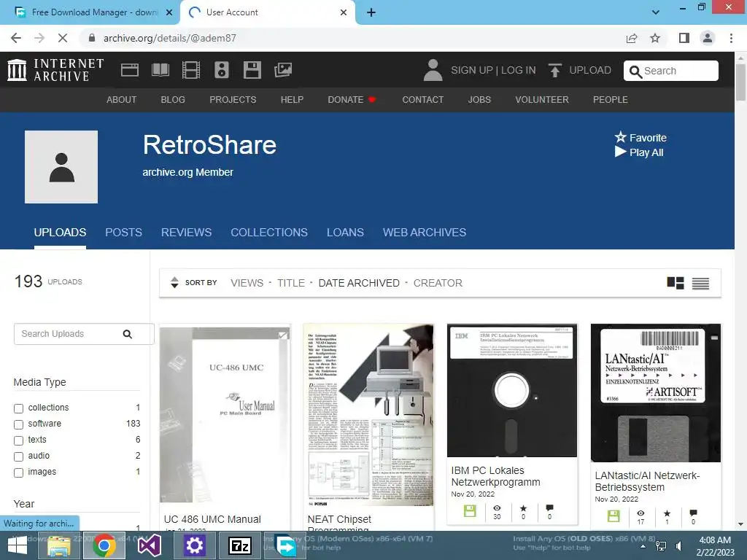Click the SIGN UP link
747x560 pixels.
point(472,71)
